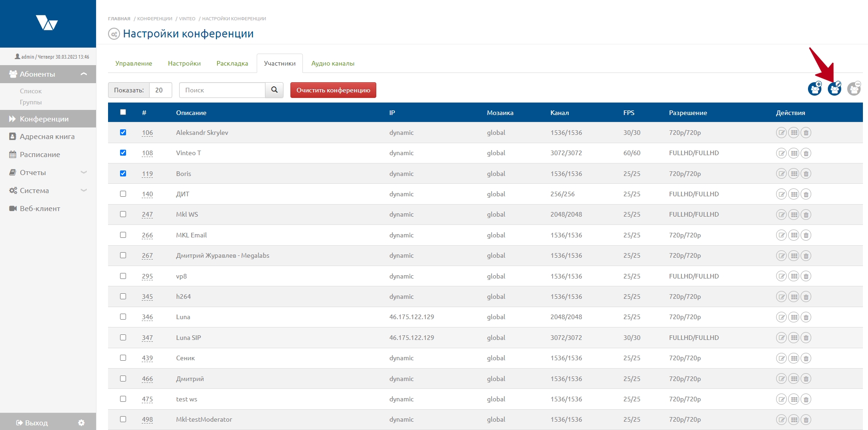
Task: Switch to the Настройки tab
Action: tap(184, 63)
